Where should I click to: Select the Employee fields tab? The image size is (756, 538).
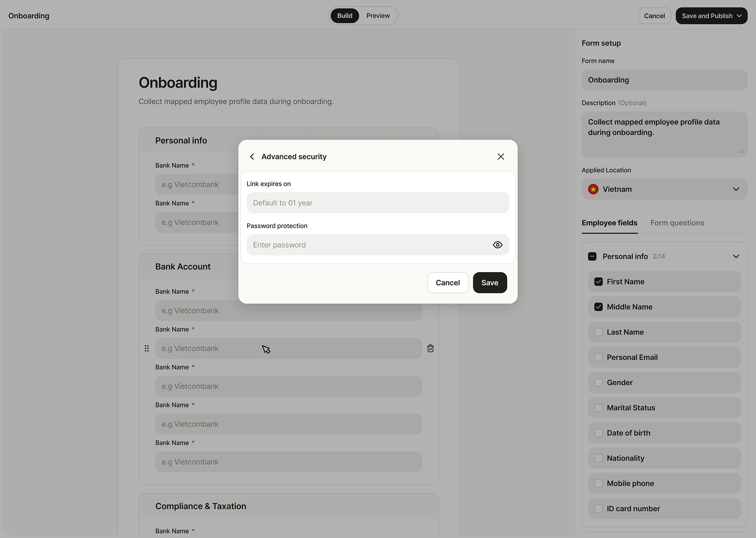click(x=610, y=223)
